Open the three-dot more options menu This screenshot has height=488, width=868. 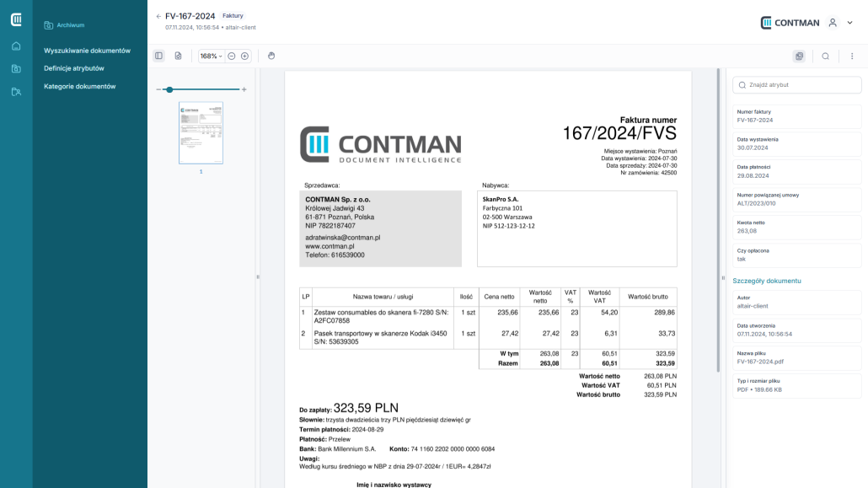tap(852, 56)
